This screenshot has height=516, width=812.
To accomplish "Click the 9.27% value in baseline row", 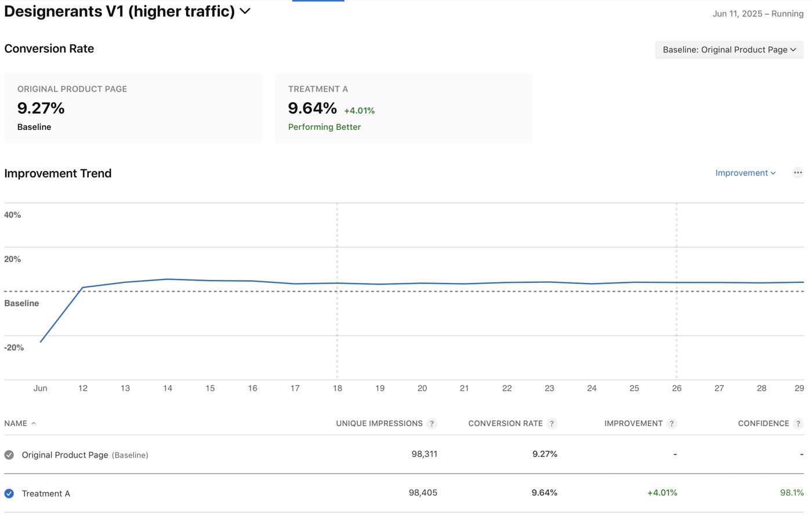I will tap(545, 454).
